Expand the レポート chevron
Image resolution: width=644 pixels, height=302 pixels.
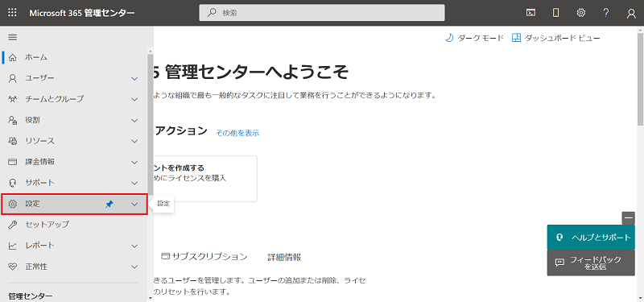[134, 246]
